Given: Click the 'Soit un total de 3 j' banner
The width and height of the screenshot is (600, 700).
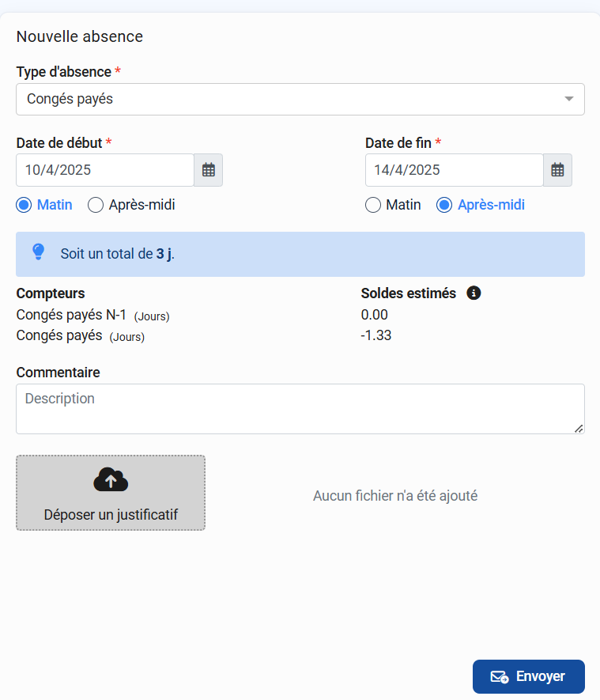Looking at the screenshot, I should pos(300,254).
